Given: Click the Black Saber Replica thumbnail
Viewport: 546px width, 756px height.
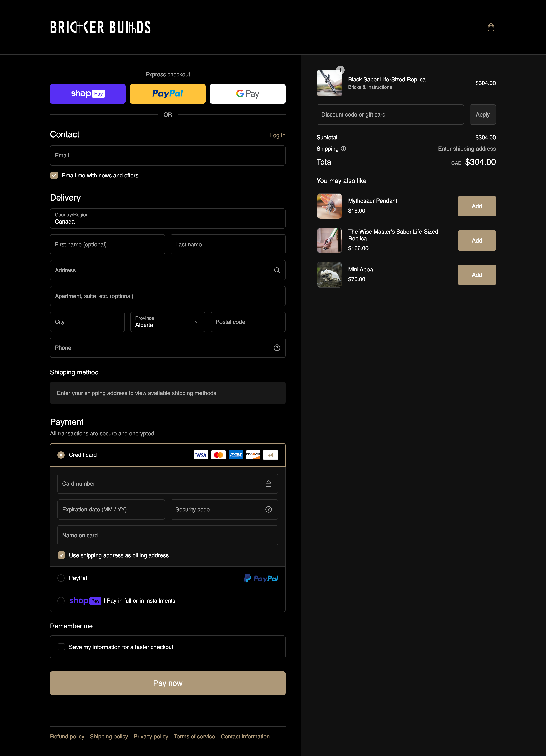Looking at the screenshot, I should (x=329, y=83).
